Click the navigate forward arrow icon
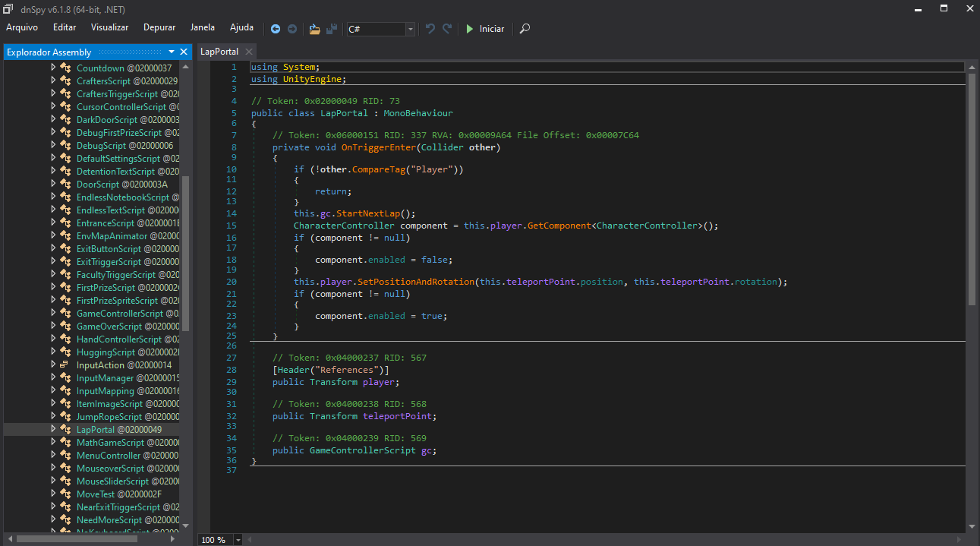The height and width of the screenshot is (546, 980). click(292, 29)
